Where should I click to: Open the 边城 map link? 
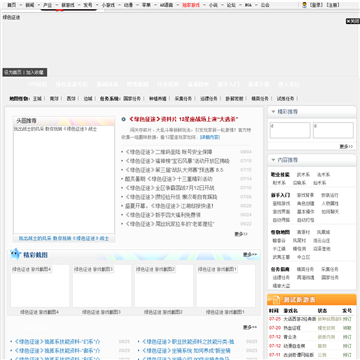[x=88, y=99]
